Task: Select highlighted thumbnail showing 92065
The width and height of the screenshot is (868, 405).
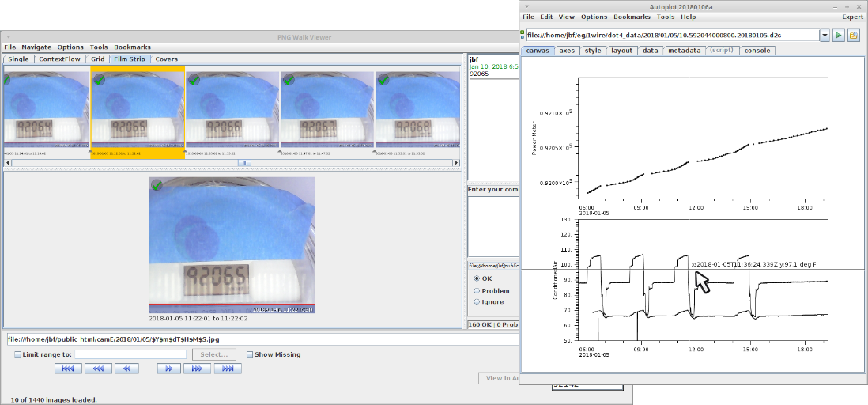Action: [138, 109]
